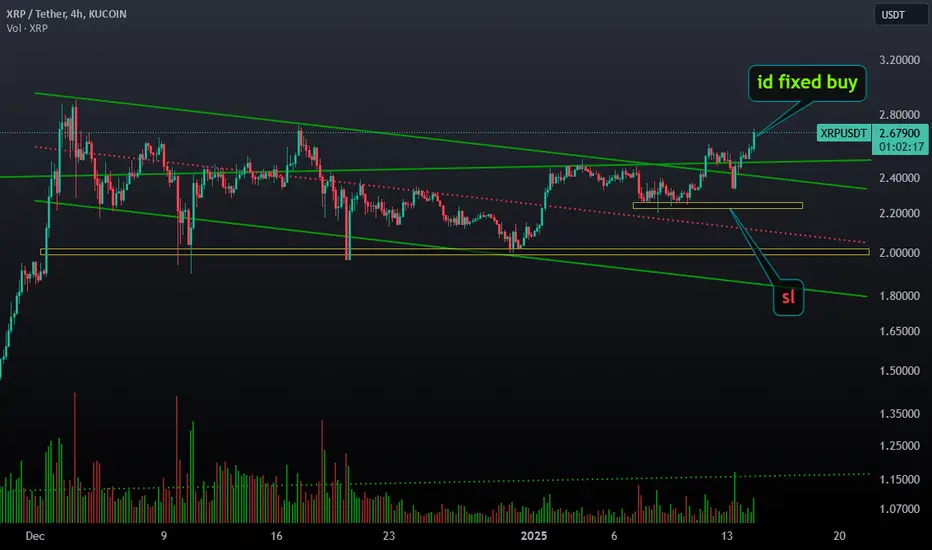Click the 1.80000 price axis label

(x=899, y=296)
